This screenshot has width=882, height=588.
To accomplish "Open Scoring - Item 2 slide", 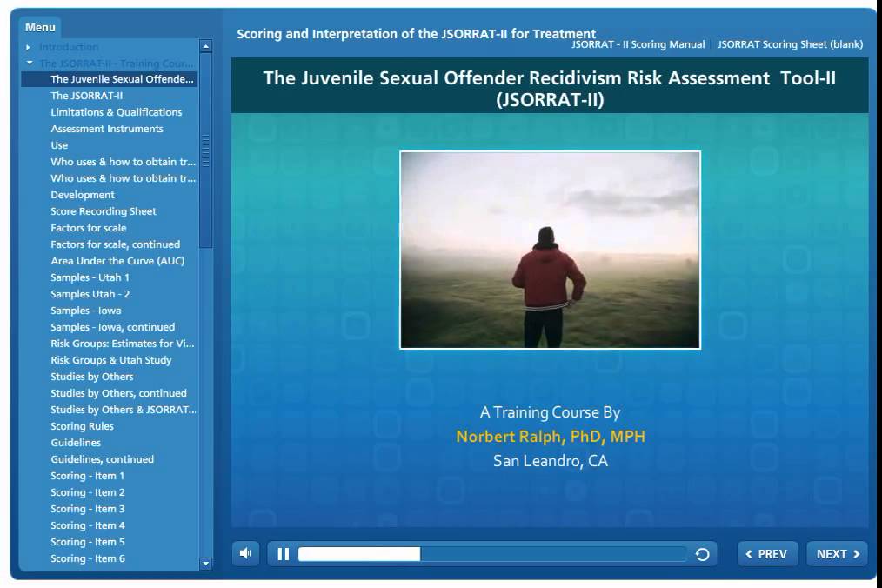I will [x=88, y=492].
